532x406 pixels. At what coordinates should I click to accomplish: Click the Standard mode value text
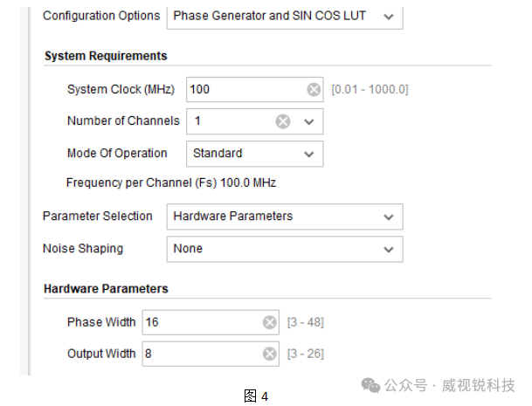[x=218, y=154]
